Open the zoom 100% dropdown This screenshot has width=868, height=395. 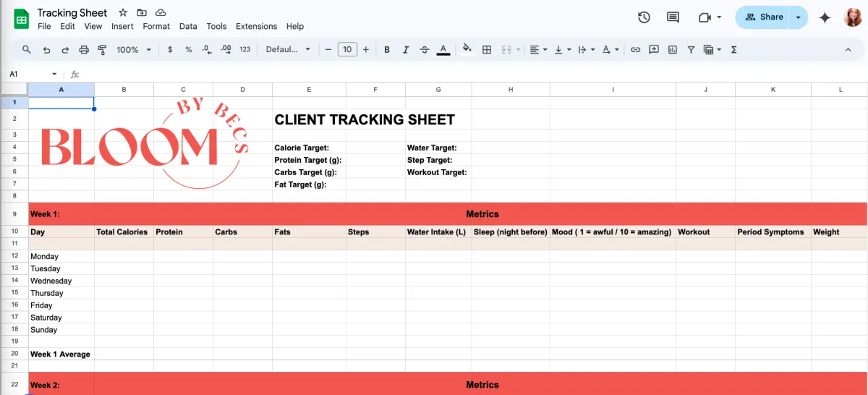point(134,50)
